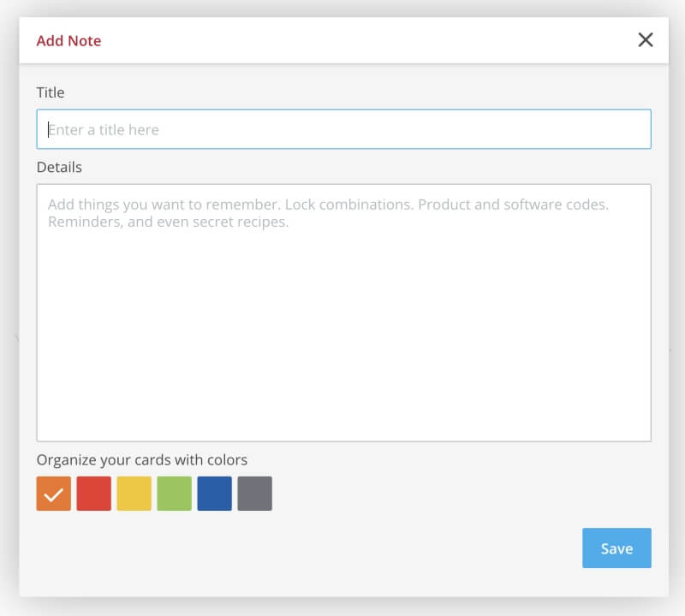Pick the yellow card color
The image size is (685, 616).
pos(134,494)
